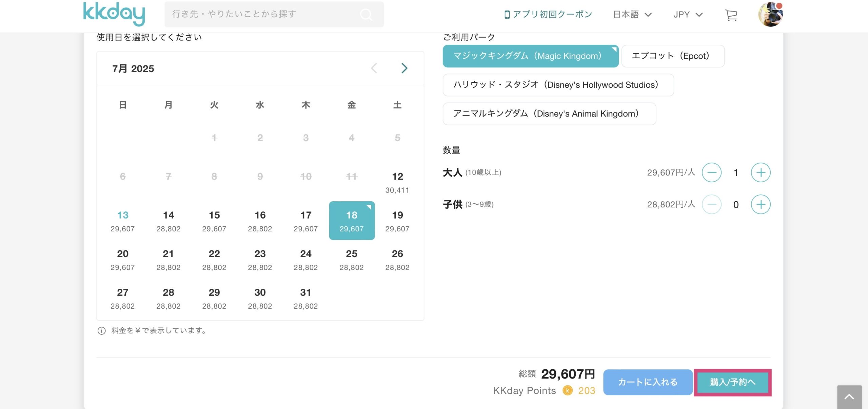The image size is (868, 409).
Task: Select July 20 on calendar
Action: click(x=123, y=260)
